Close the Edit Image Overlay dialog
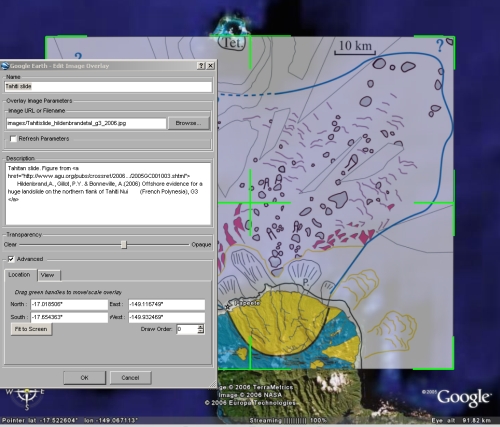 210,66
